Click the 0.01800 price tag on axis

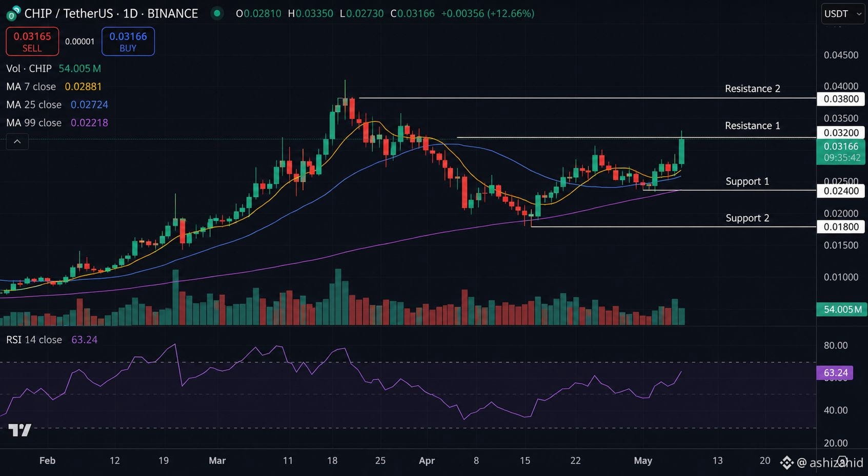coord(841,227)
